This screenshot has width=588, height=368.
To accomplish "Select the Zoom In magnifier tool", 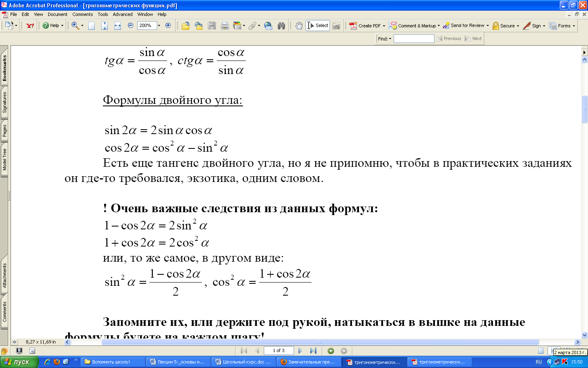I will [x=75, y=25].
